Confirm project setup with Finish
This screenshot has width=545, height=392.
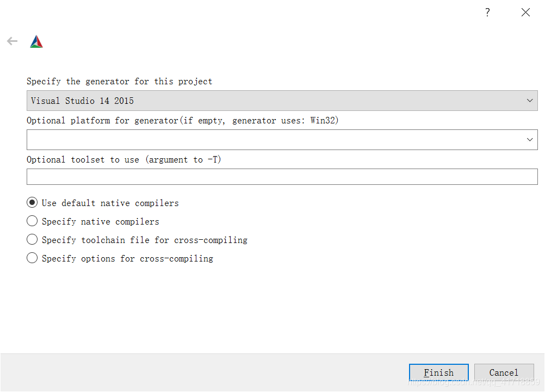tap(438, 372)
